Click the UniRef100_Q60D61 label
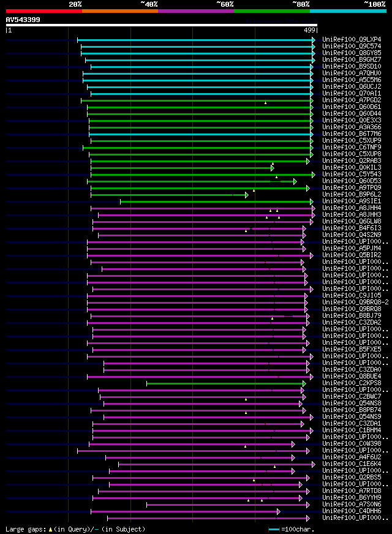 (x=352, y=107)
